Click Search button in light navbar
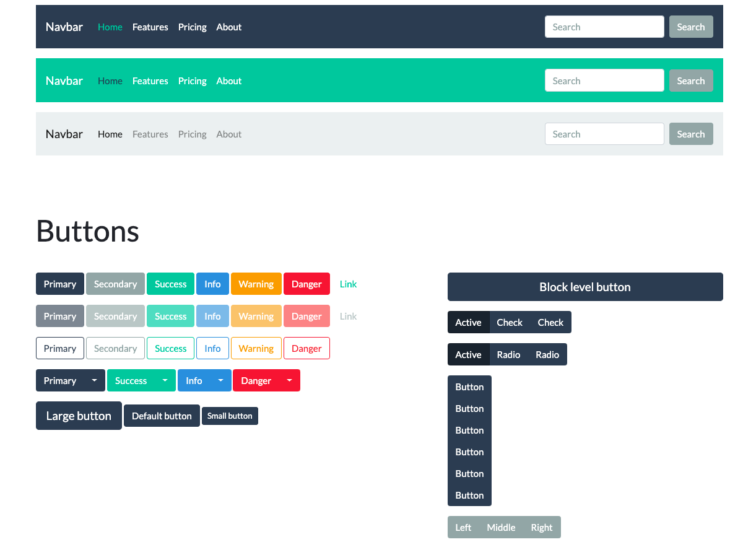This screenshot has height=542, width=756. point(691,134)
